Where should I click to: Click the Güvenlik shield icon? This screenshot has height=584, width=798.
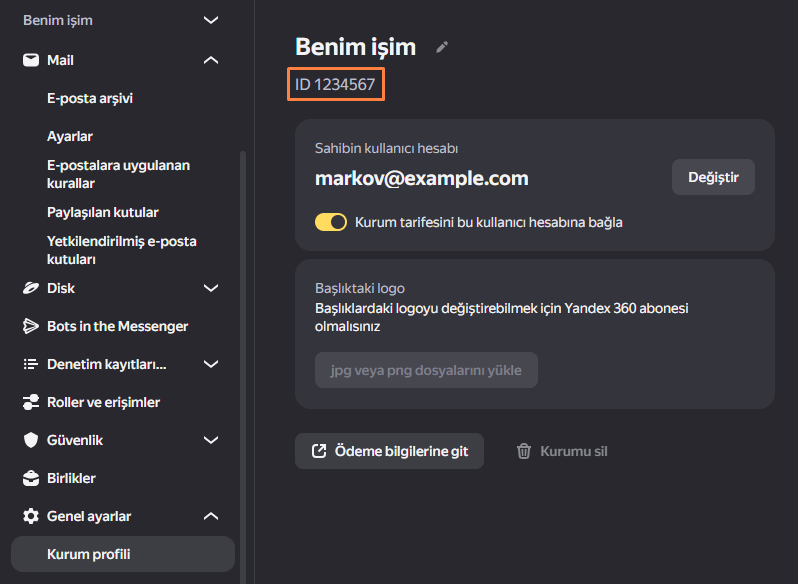(x=31, y=440)
